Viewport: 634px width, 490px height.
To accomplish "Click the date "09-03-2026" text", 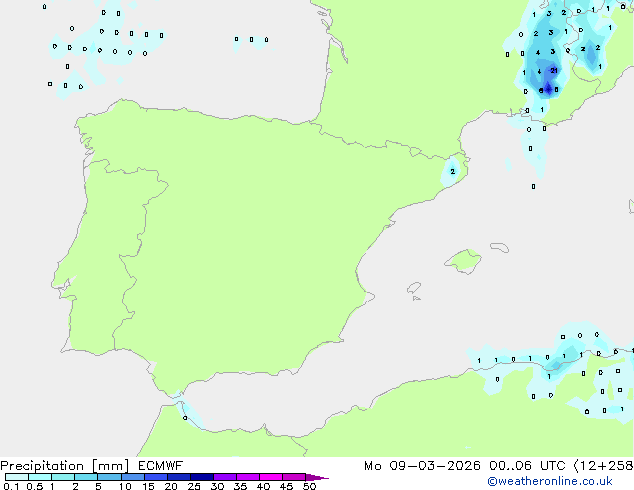I will (435, 466).
